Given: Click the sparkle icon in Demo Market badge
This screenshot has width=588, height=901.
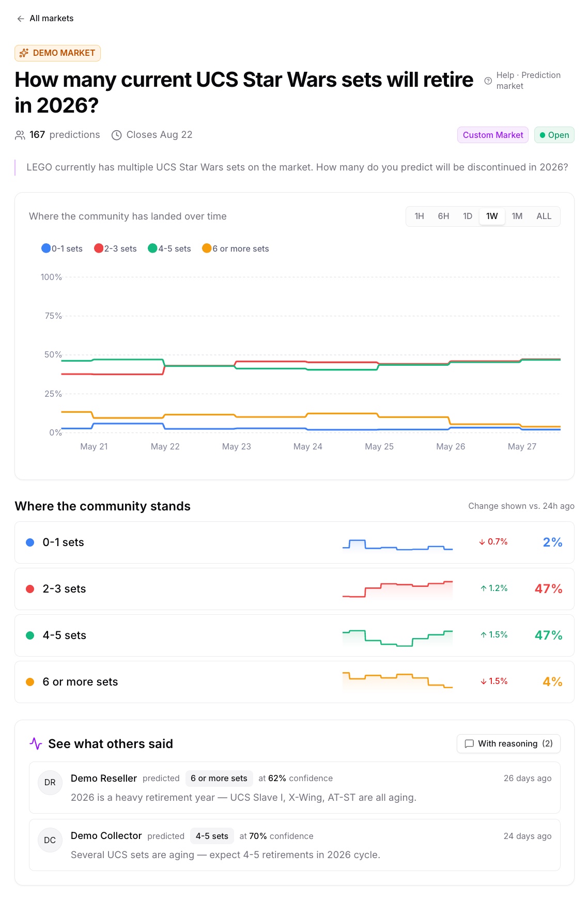Looking at the screenshot, I should 24,53.
